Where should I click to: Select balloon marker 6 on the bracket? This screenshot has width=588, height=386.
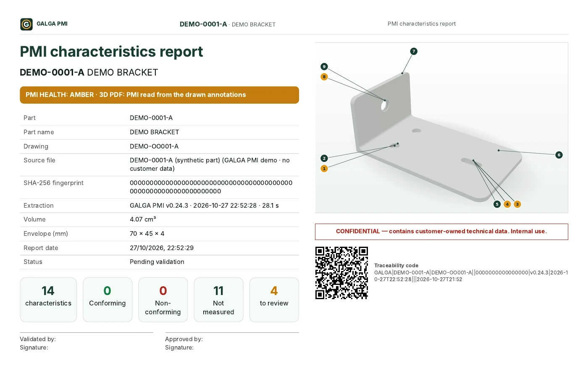[x=559, y=155]
